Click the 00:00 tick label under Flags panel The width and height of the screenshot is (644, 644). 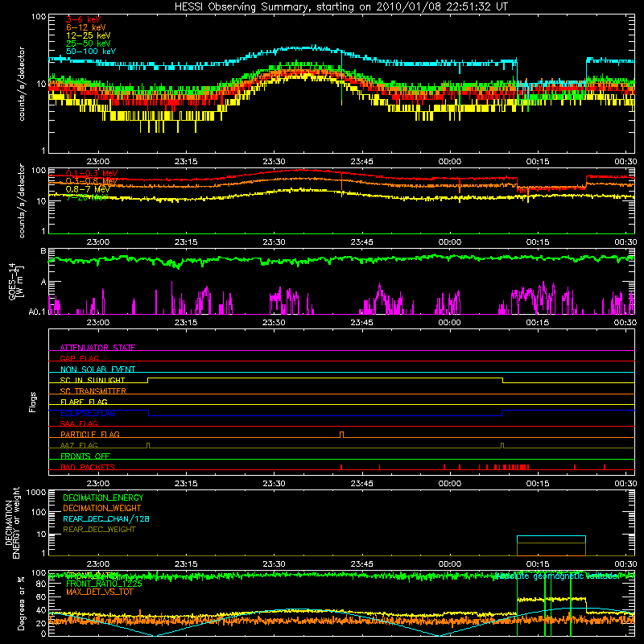click(450, 484)
